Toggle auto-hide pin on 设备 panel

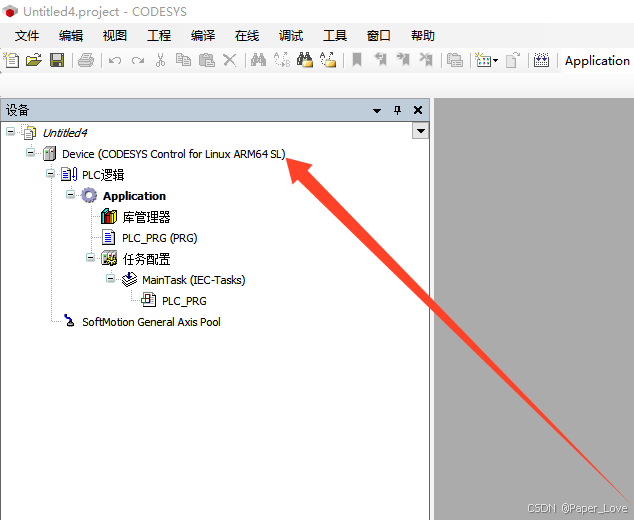click(397, 110)
